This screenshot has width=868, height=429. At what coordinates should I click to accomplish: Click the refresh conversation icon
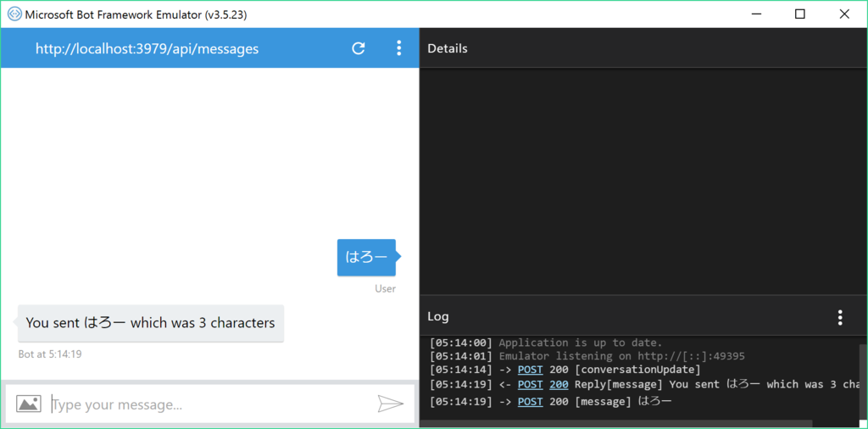(359, 48)
